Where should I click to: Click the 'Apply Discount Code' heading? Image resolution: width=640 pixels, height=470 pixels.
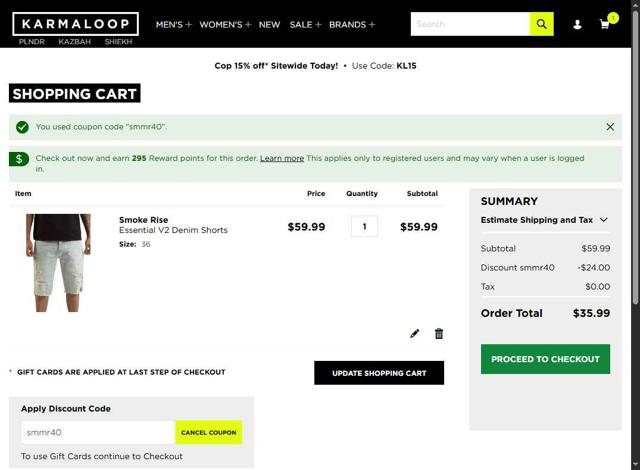point(66,408)
